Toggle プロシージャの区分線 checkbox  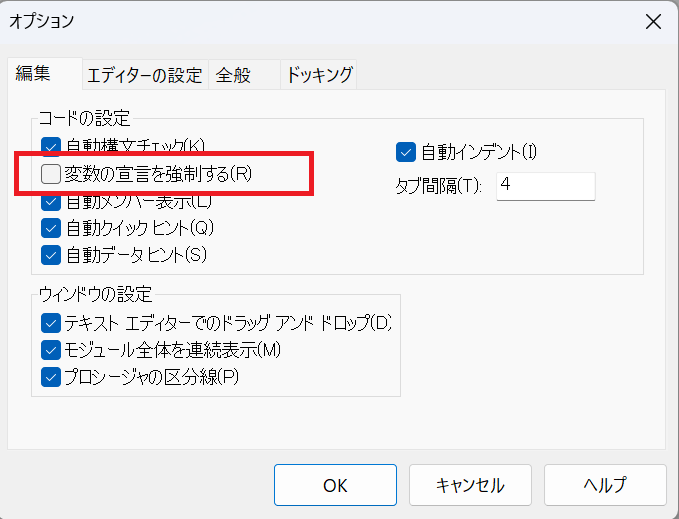[52, 377]
